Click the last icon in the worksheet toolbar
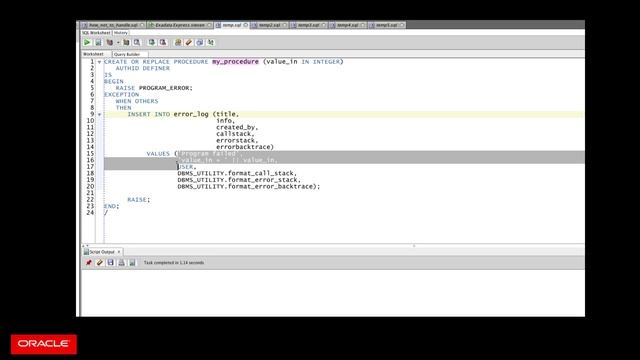640x360 pixels. [211, 42]
